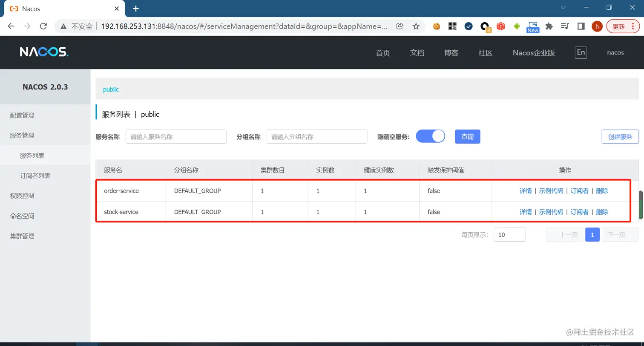Image resolution: width=644 pixels, height=346 pixels.
Task: Open 文档 in the top navigation
Action: tap(417, 53)
